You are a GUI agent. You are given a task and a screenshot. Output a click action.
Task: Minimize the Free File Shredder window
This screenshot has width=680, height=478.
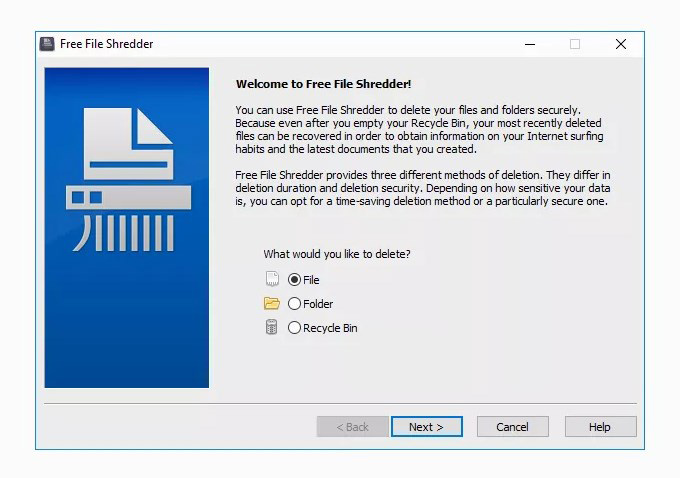530,44
